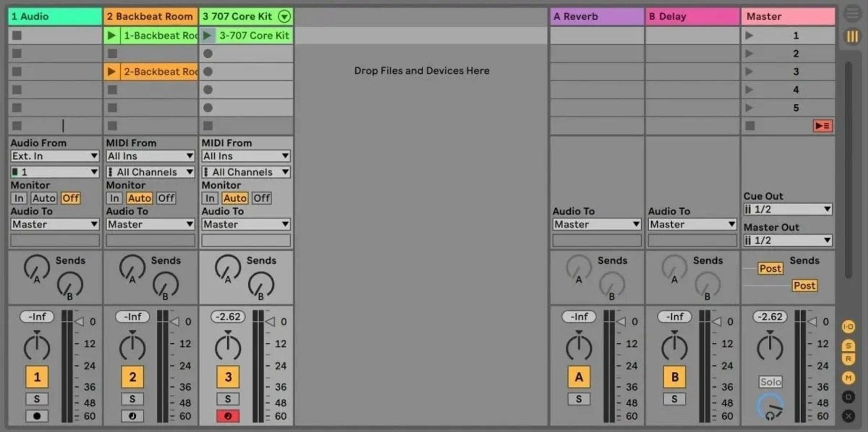Set the 1 Audio monitor to In
868x432 pixels.
19,198
